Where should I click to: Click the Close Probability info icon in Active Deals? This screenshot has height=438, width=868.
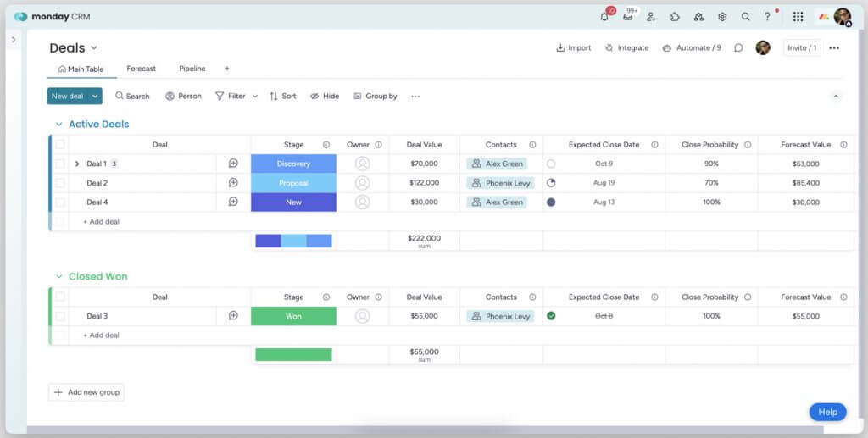tap(748, 145)
